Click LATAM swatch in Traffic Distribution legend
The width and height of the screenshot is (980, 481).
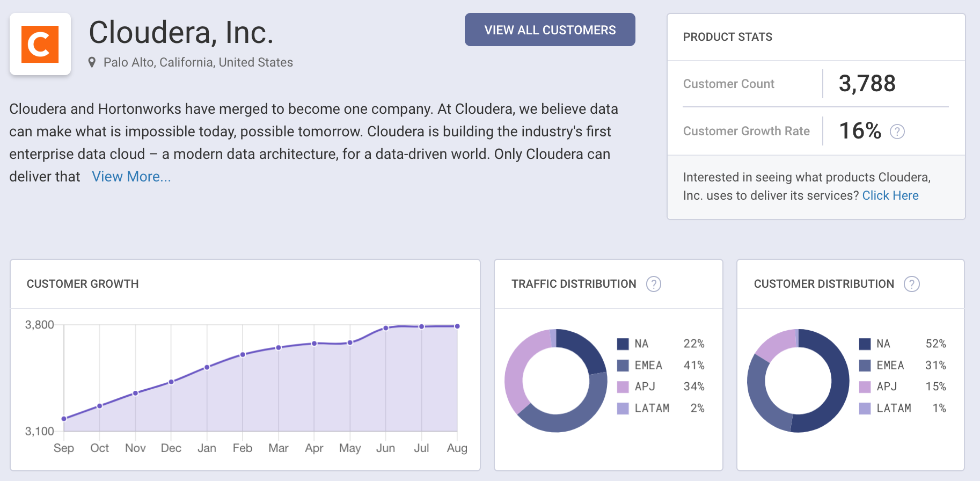tap(623, 409)
